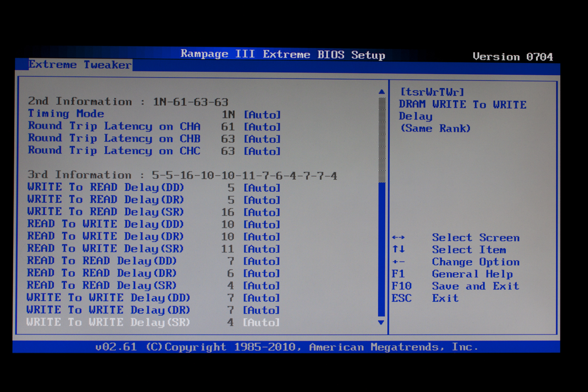Click 'WRITE To READ Delay(SR)' label

[106, 211]
